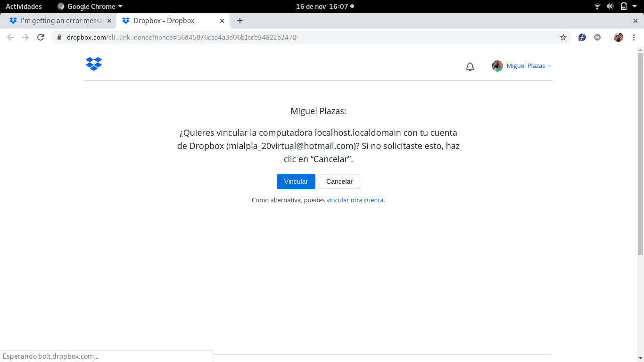Close the 'I'm getting an error' tab
644x362 pixels.
[109, 21]
